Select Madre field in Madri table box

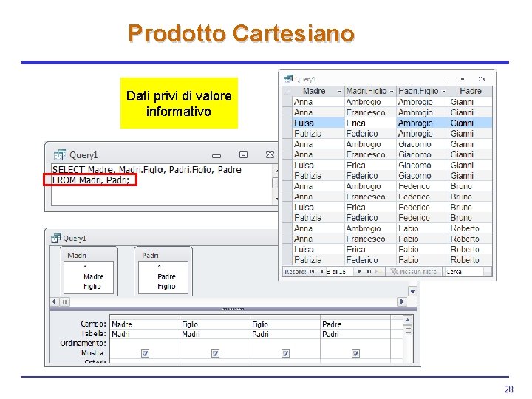click(x=93, y=276)
